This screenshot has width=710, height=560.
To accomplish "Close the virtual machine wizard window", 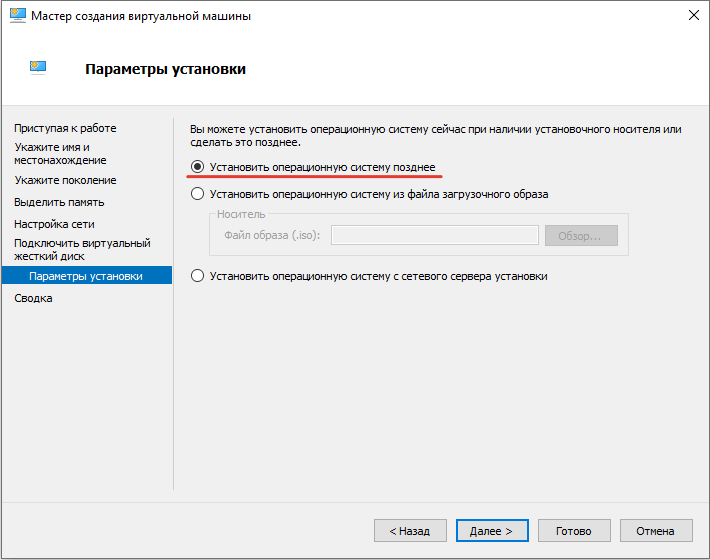I will 693,16.
